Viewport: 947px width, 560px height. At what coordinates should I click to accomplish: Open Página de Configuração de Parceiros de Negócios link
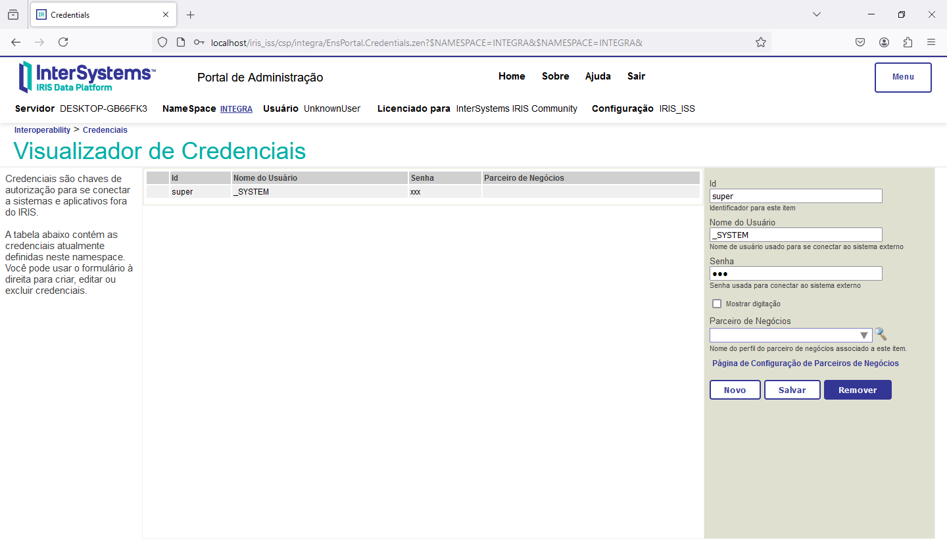point(805,363)
